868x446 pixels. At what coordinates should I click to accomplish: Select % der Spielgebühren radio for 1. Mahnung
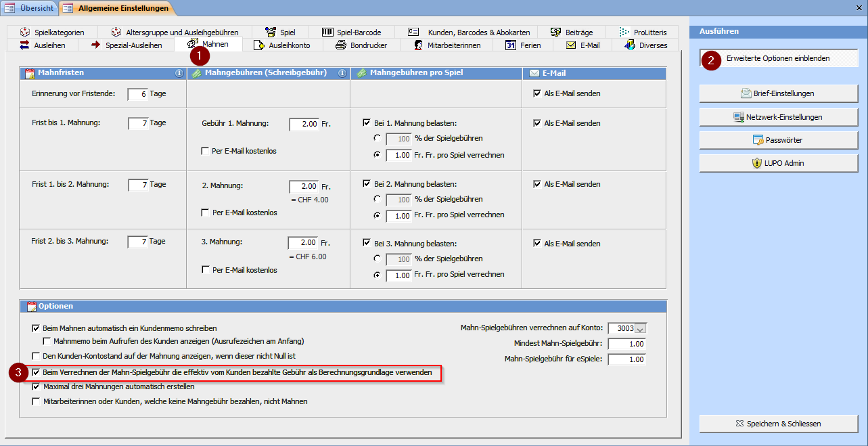tap(377, 138)
